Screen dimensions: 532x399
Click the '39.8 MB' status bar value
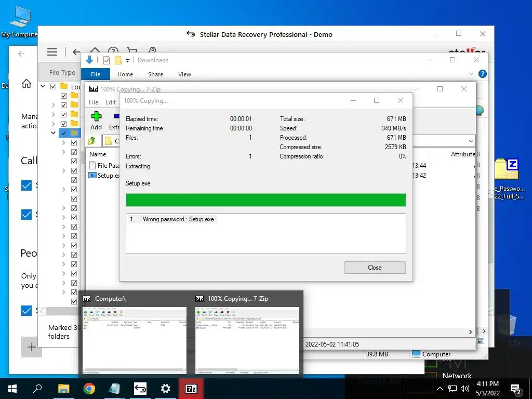coord(377,354)
